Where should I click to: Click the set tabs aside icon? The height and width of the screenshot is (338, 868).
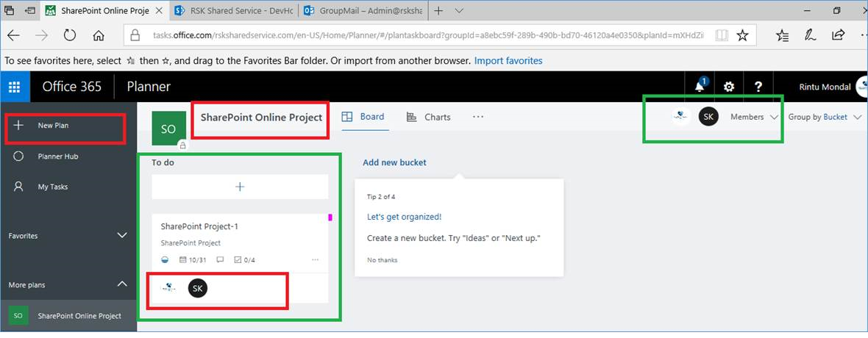pyautogui.click(x=29, y=10)
